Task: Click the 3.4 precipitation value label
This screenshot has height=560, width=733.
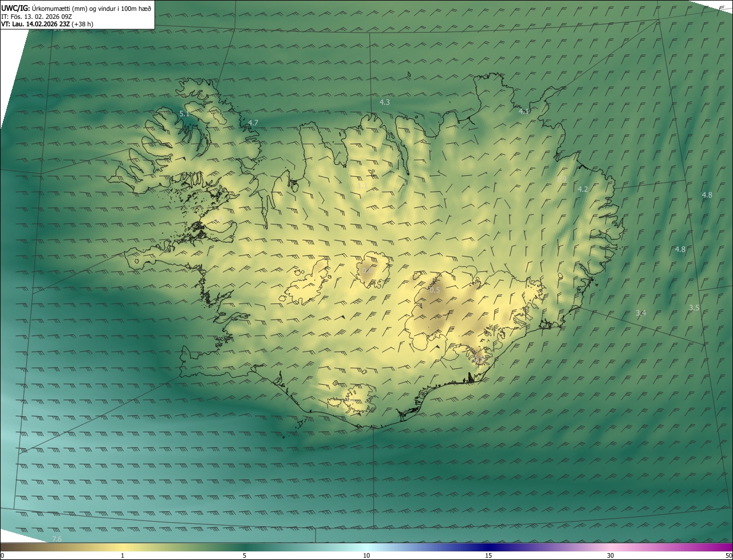Action: pyautogui.click(x=641, y=313)
